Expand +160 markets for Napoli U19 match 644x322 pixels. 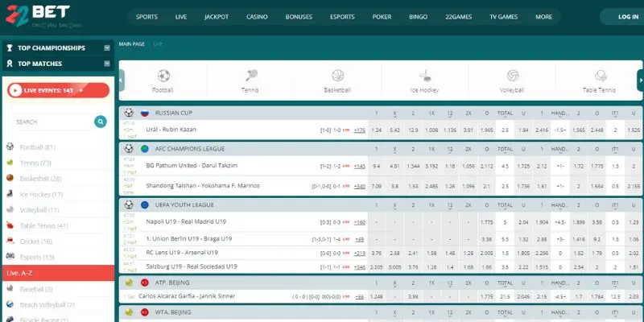point(359,222)
